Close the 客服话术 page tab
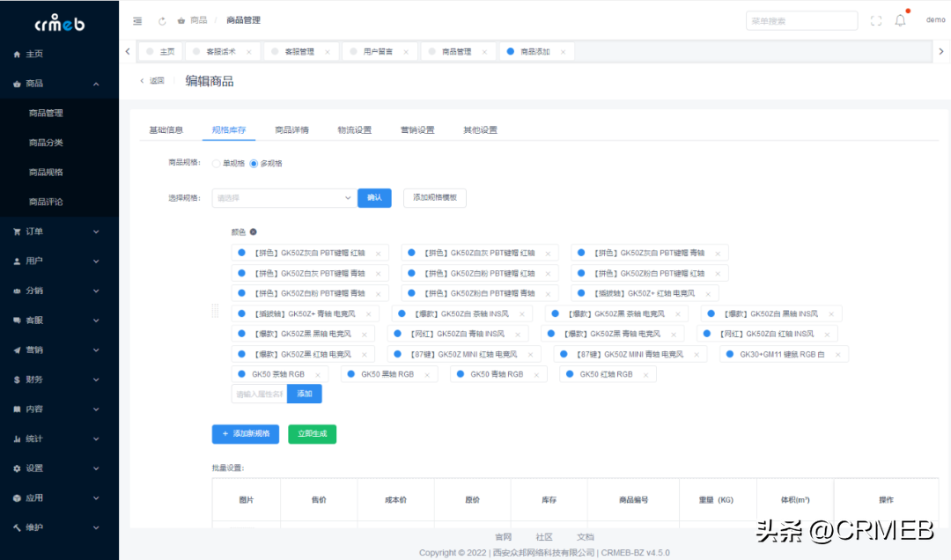 click(x=248, y=52)
